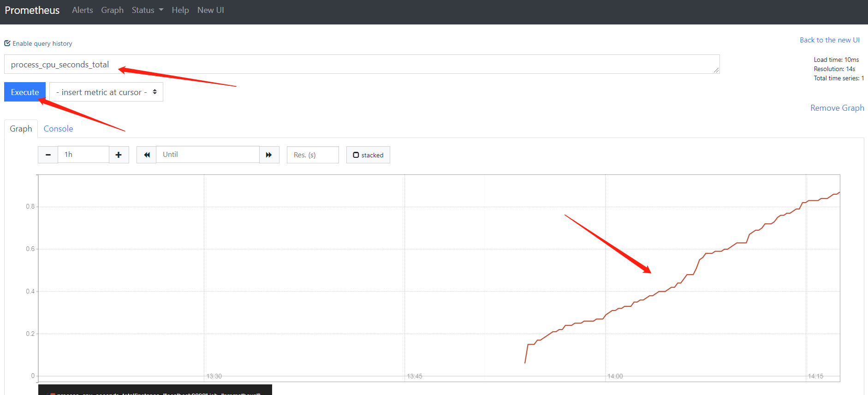
Task: Click the Prometheus brand logo text
Action: (x=32, y=10)
